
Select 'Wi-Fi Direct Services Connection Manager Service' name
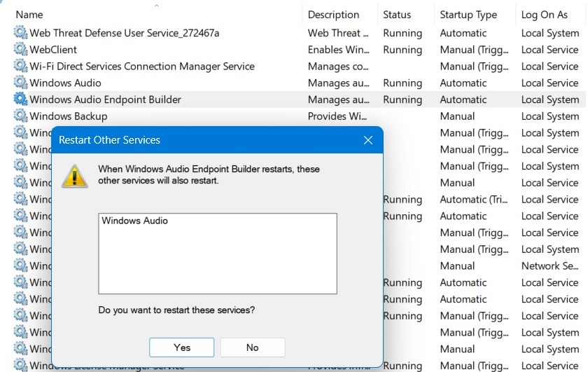(142, 66)
